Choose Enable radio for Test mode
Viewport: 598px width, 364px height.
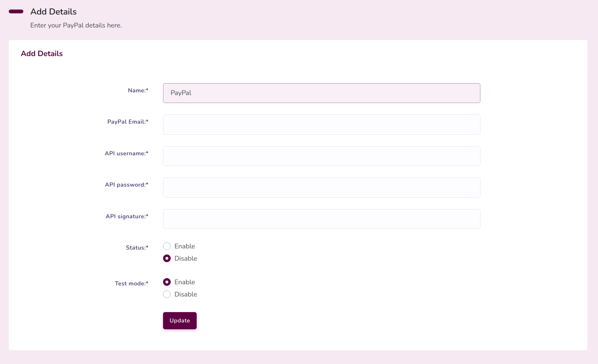167,282
